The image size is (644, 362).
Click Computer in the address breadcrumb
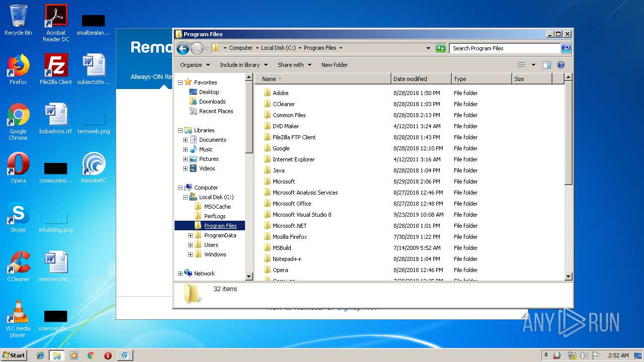coord(240,48)
